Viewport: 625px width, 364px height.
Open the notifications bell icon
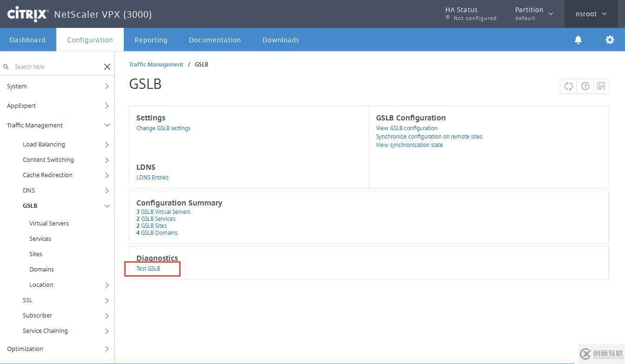pos(578,40)
